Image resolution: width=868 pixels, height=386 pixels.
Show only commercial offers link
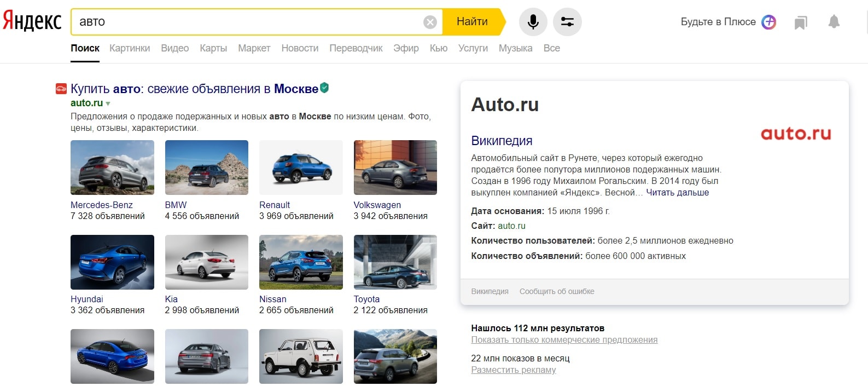coord(564,340)
